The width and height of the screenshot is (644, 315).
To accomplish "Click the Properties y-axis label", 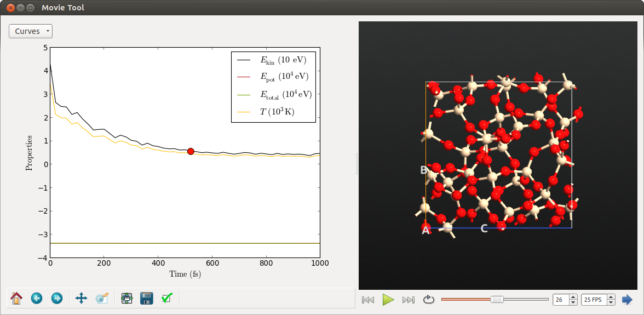I will tap(28, 152).
